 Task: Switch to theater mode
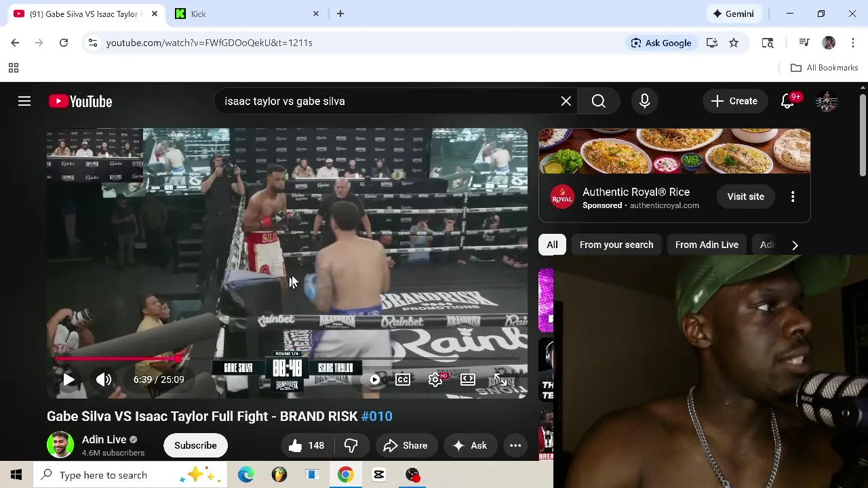pos(468,380)
